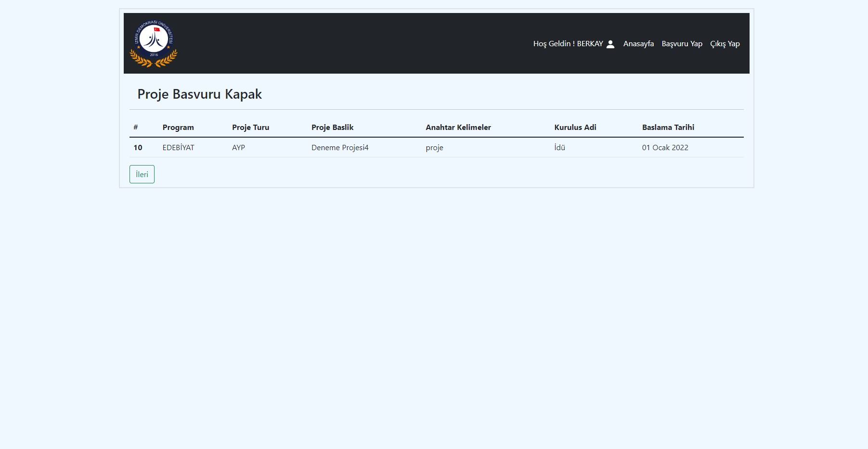The height and width of the screenshot is (449, 868).
Task: Click the Program column header
Action: pos(178,127)
